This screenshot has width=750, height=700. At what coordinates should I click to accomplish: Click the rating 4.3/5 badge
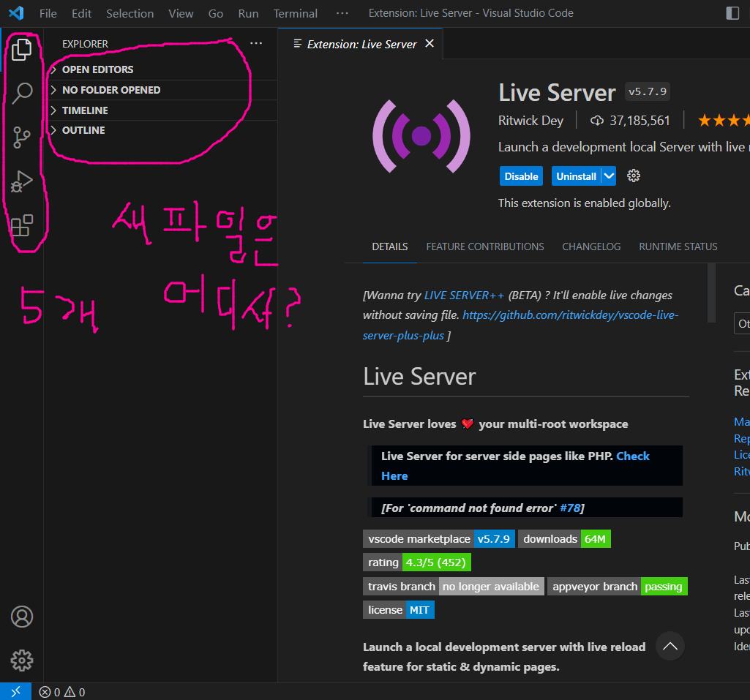pos(416,562)
